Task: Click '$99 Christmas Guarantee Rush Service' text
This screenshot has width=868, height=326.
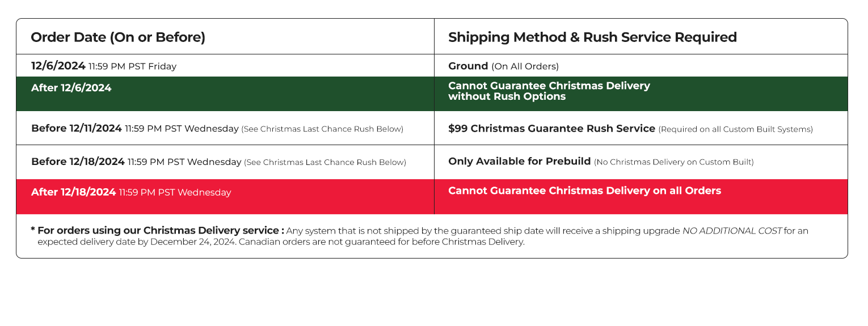Action: [551, 129]
